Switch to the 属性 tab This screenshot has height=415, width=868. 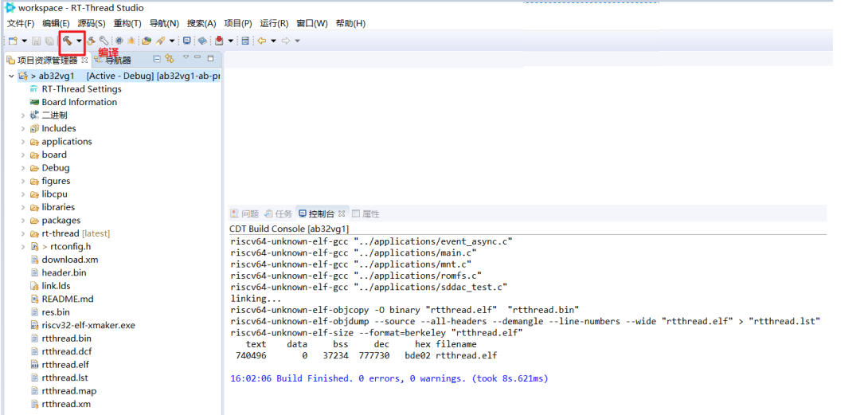click(x=366, y=213)
